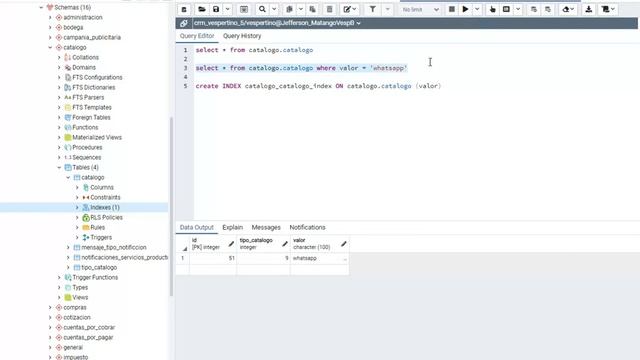
Task: Open the execute options dropdown arrow
Action: [477, 9]
